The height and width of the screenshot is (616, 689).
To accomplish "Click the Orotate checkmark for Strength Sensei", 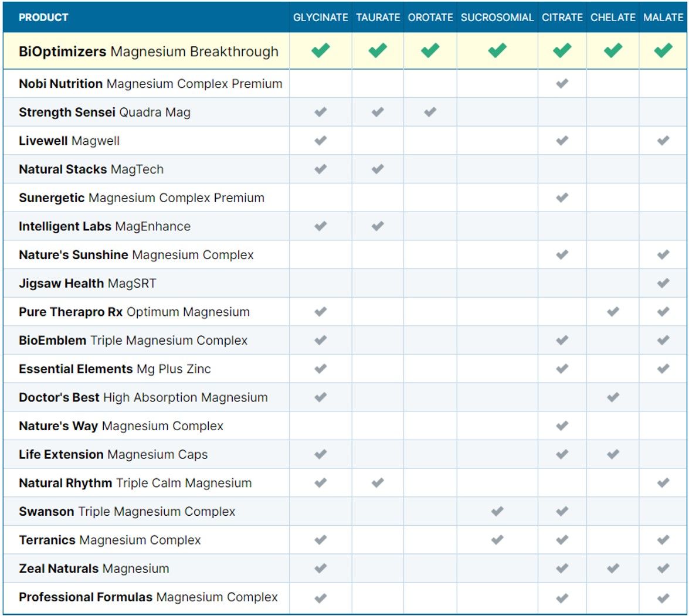I will 430,112.
